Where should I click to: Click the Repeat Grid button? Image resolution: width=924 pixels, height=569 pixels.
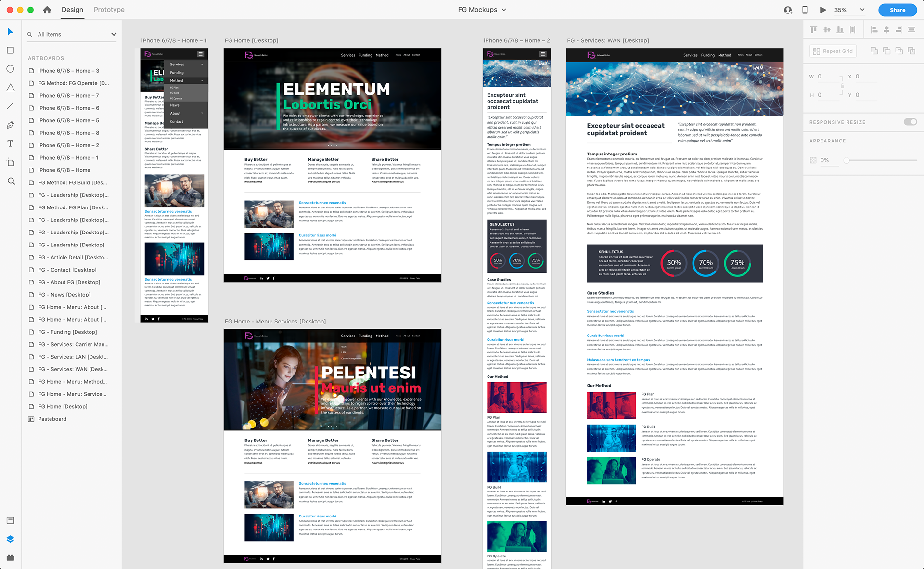[833, 51]
